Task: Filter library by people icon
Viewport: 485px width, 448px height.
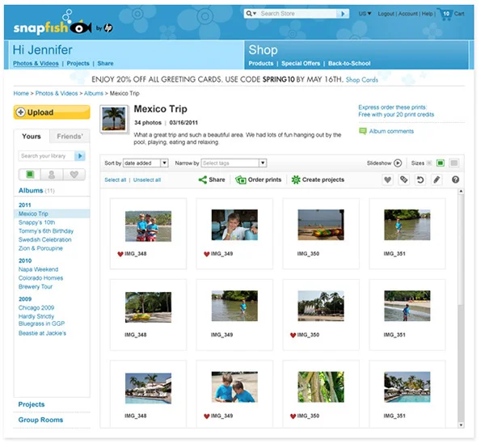Action: pyautogui.click(x=52, y=175)
